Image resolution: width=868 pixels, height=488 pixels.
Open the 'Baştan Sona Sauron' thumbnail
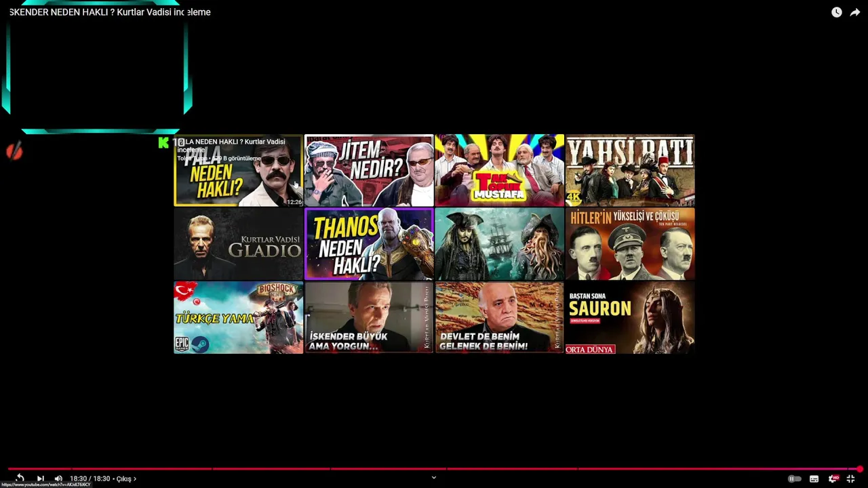(630, 318)
